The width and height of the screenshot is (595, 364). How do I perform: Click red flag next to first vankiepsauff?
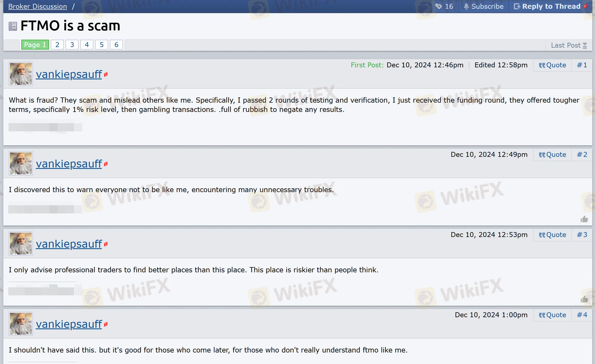106,74
